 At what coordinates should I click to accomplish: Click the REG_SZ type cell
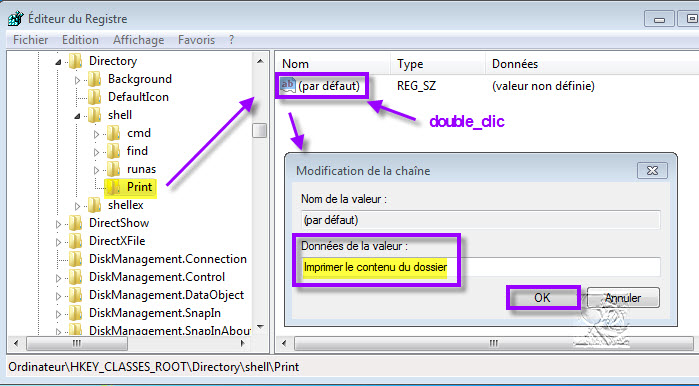tap(416, 86)
